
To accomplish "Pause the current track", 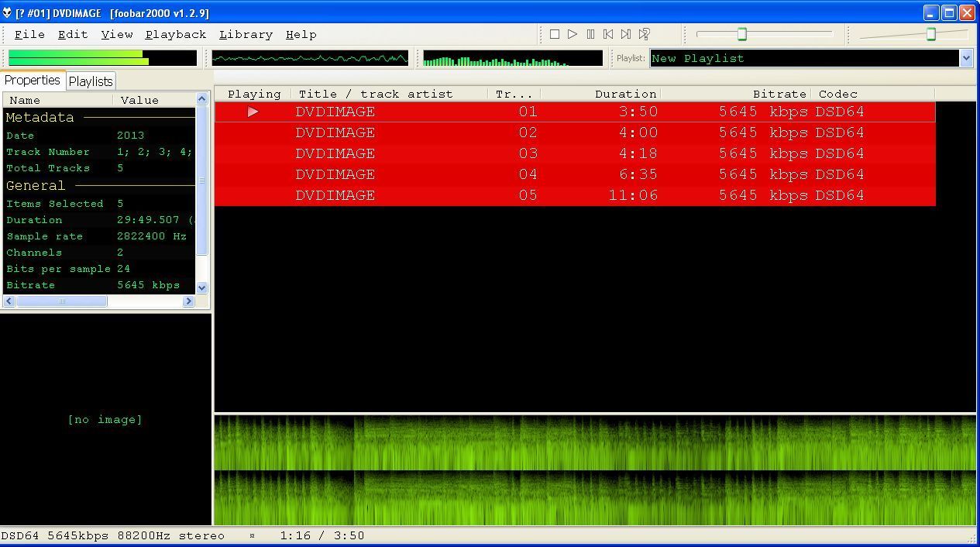I will coord(590,34).
